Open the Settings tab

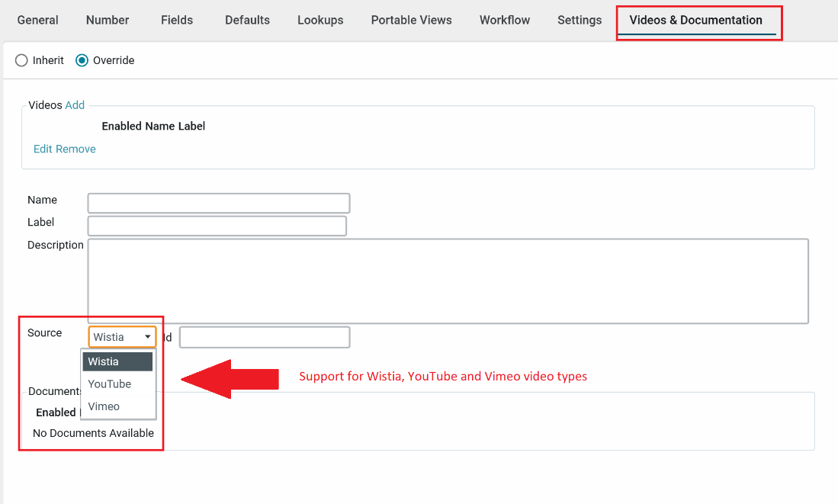click(580, 20)
